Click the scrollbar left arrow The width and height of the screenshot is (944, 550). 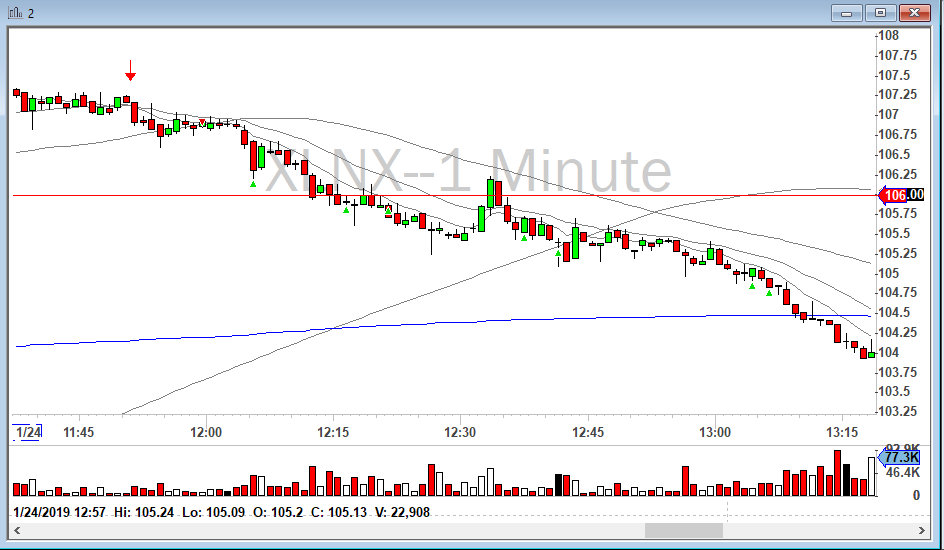pos(17,531)
